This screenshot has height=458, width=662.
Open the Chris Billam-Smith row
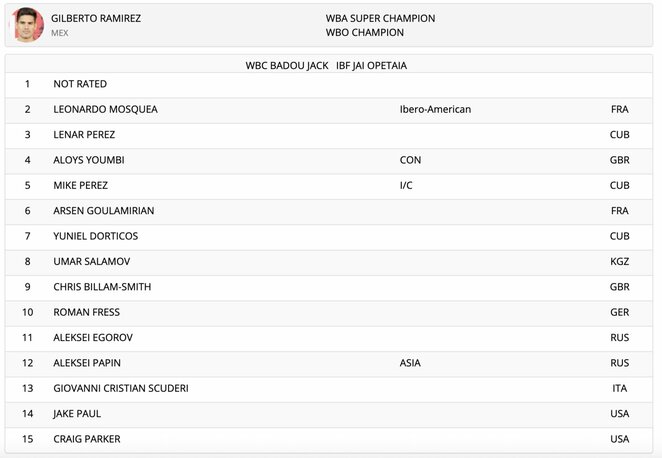tap(328, 287)
